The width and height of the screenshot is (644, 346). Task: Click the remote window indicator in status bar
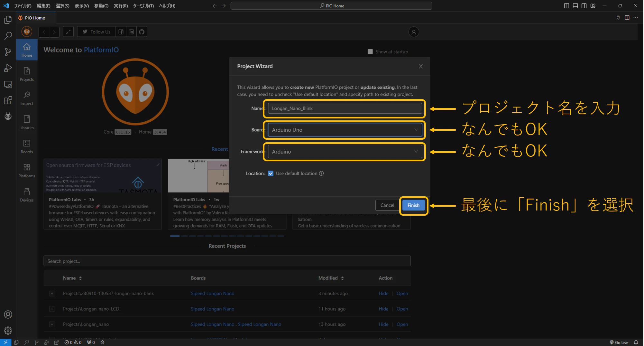pyautogui.click(x=5, y=342)
